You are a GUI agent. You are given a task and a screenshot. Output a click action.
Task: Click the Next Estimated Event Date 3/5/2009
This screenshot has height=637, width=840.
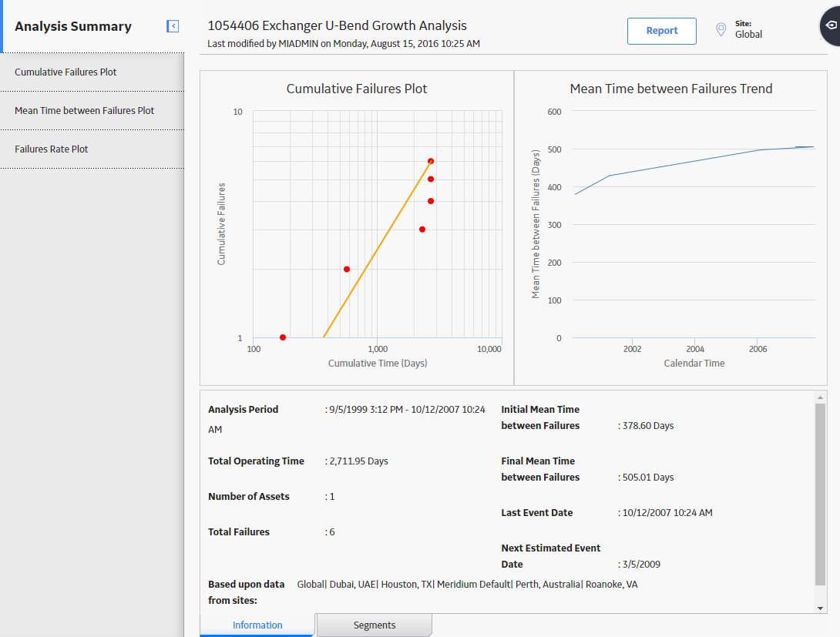pos(641,564)
